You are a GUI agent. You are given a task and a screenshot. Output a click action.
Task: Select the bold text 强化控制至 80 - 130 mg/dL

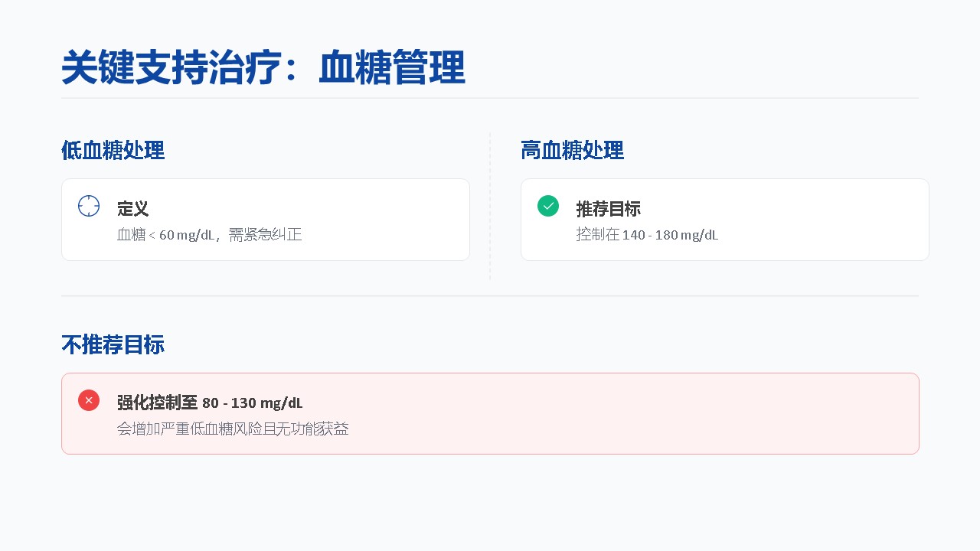click(209, 403)
